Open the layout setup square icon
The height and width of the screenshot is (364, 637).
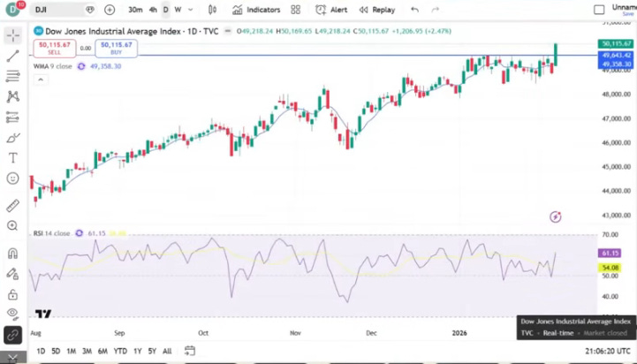point(599,10)
